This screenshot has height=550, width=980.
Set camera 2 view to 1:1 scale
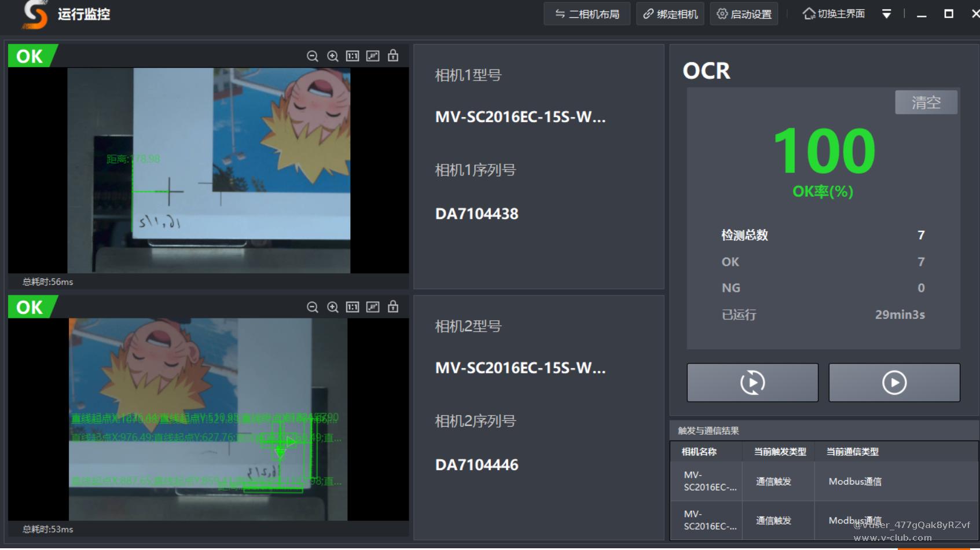tap(353, 307)
